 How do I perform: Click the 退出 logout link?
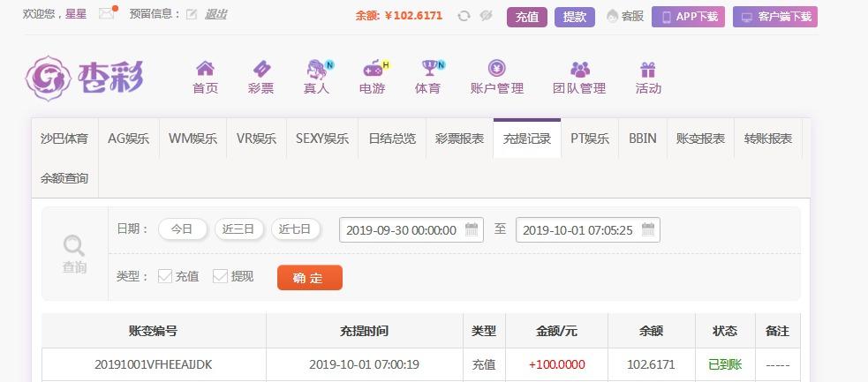(x=215, y=14)
